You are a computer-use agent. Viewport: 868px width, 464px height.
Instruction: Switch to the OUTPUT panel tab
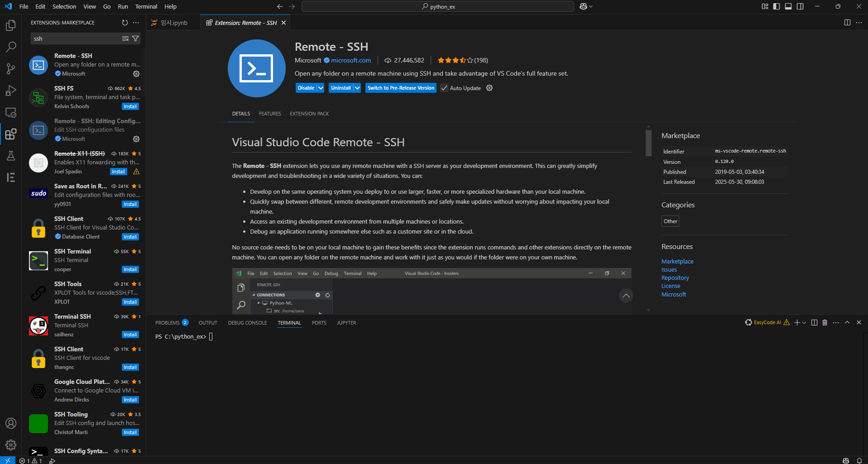pos(208,323)
